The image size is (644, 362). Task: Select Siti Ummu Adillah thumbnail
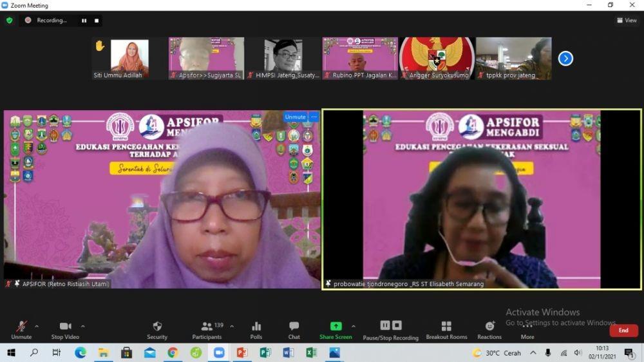(129, 58)
